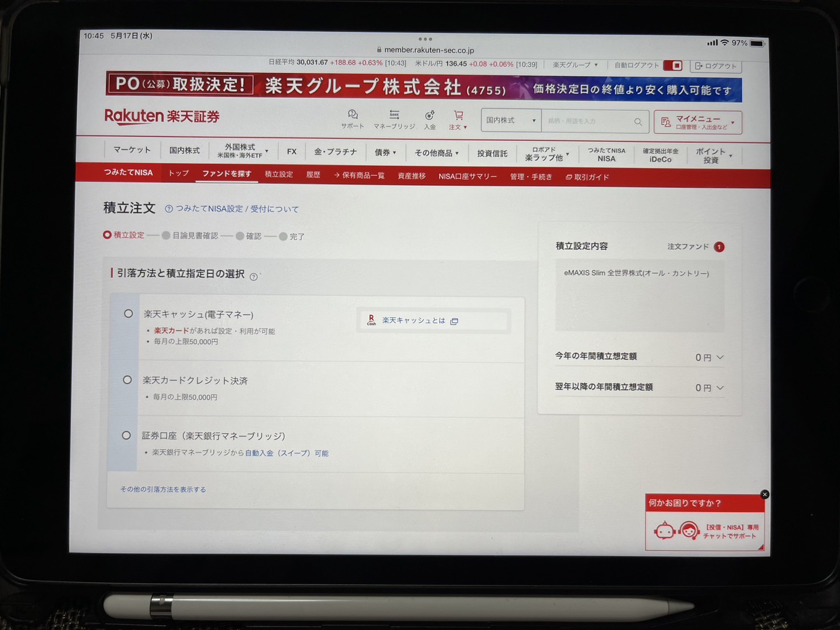Open the 国内株式 main menu item
This screenshot has height=630, width=840.
point(185,150)
